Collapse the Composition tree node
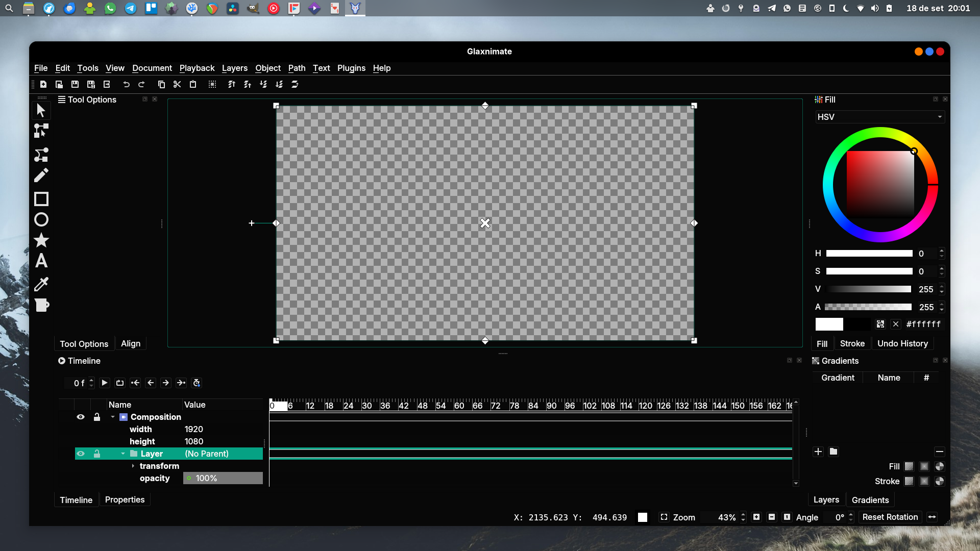 [113, 417]
